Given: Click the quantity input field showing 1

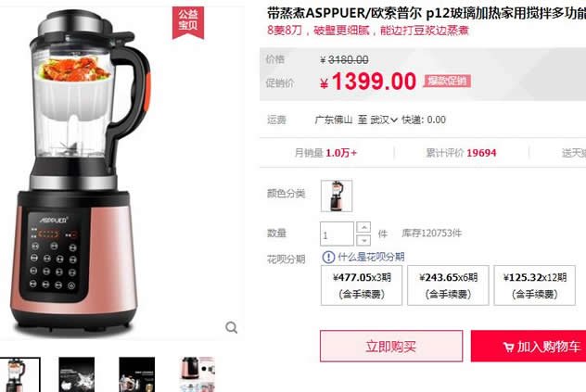Looking at the screenshot, I should [337, 234].
